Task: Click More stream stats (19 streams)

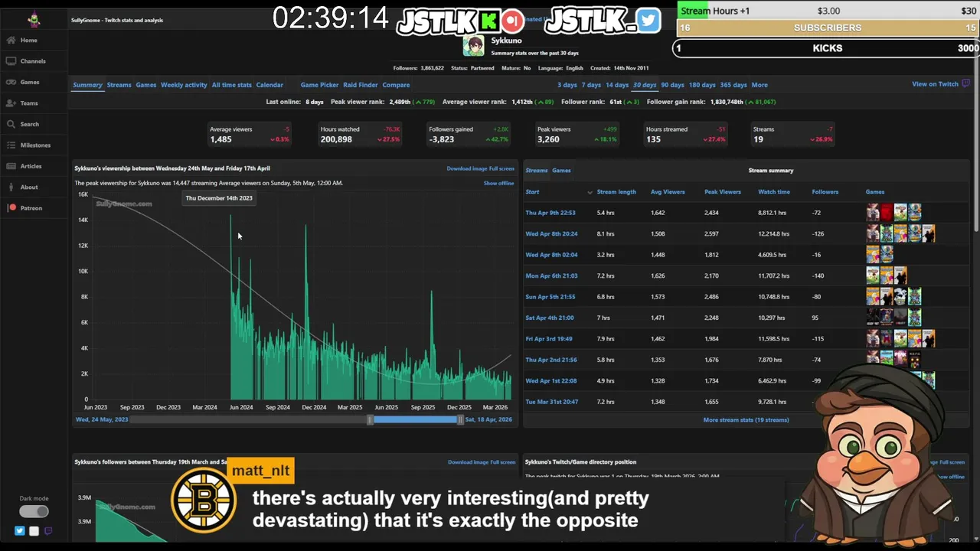Action: (x=746, y=420)
